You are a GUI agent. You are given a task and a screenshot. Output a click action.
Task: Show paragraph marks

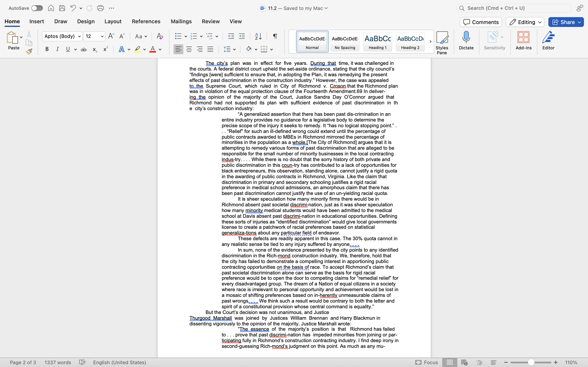275,36
